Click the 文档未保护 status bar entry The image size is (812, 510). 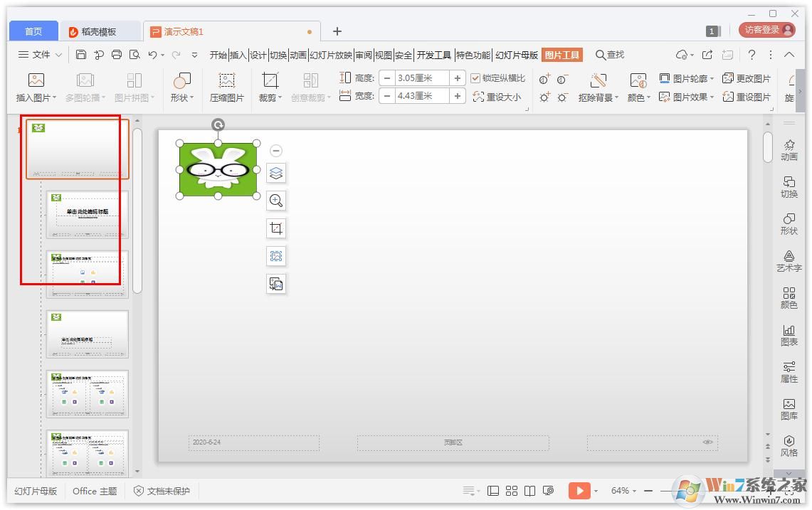pyautogui.click(x=162, y=491)
